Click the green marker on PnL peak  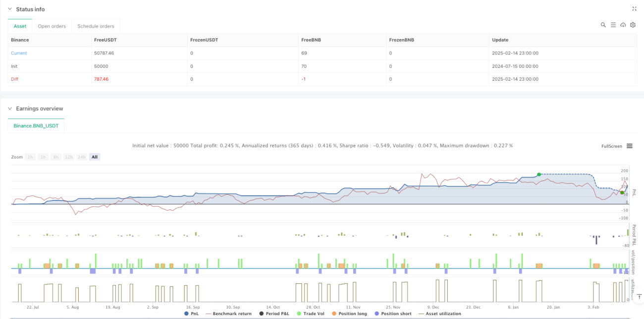point(538,174)
